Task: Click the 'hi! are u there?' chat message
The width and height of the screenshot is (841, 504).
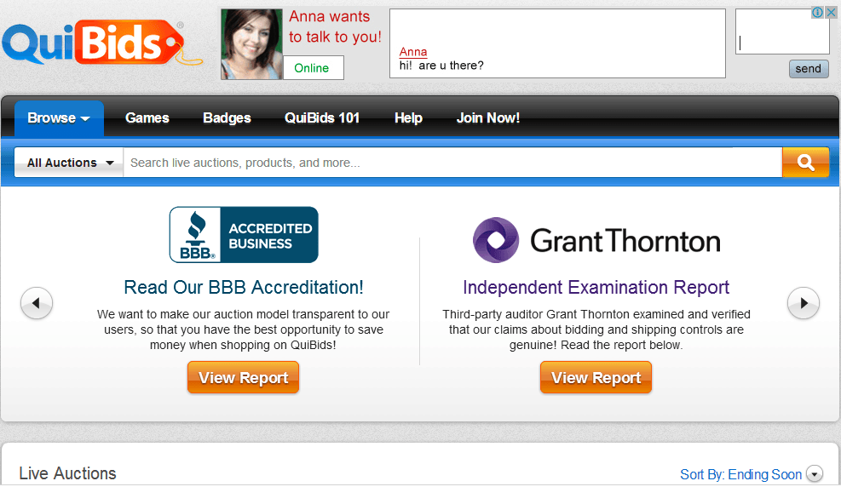Action: pos(441,66)
